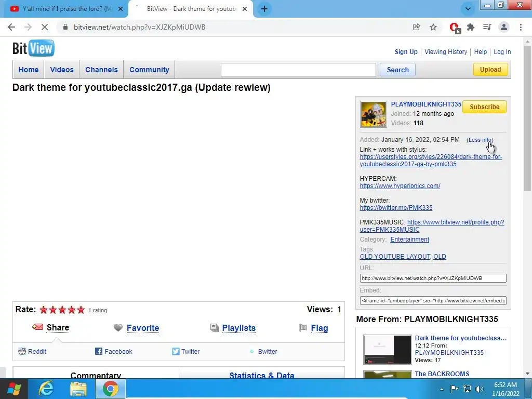Open the red ad blocker extension icon
The image size is (532, 399).
pyautogui.click(x=454, y=28)
